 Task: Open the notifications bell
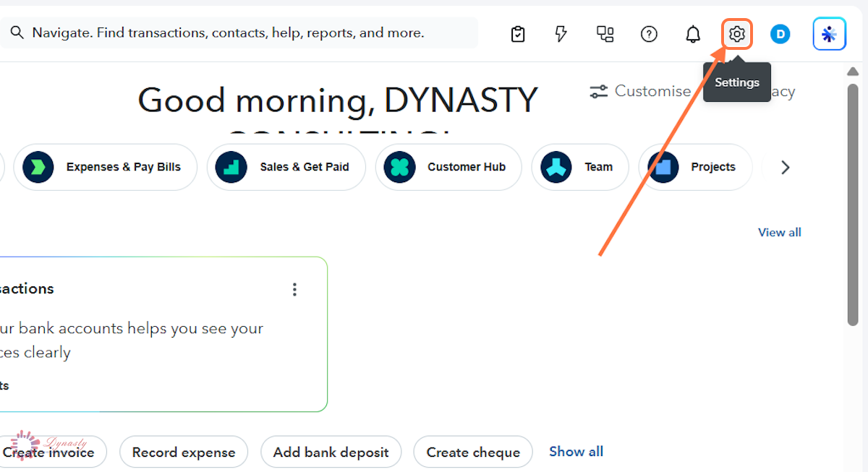[x=693, y=34]
